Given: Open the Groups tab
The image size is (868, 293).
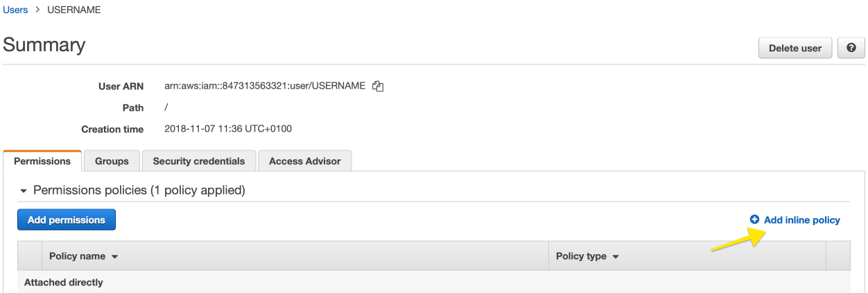Looking at the screenshot, I should 112,161.
